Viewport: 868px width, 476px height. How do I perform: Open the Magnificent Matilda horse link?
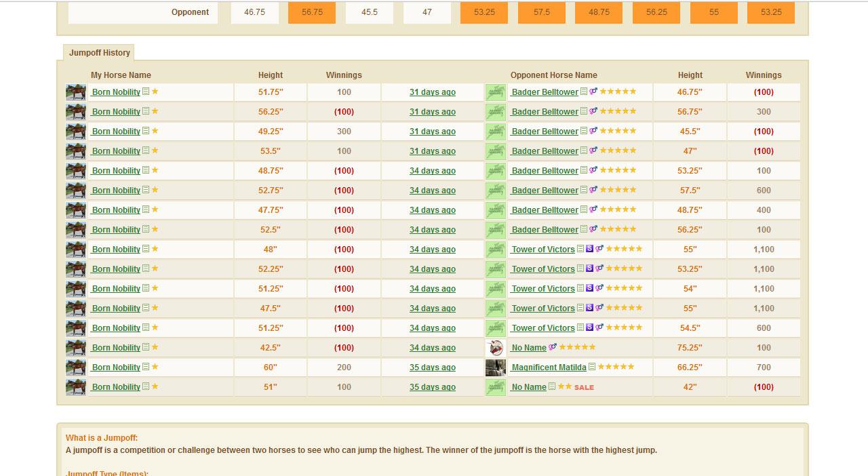549,368
